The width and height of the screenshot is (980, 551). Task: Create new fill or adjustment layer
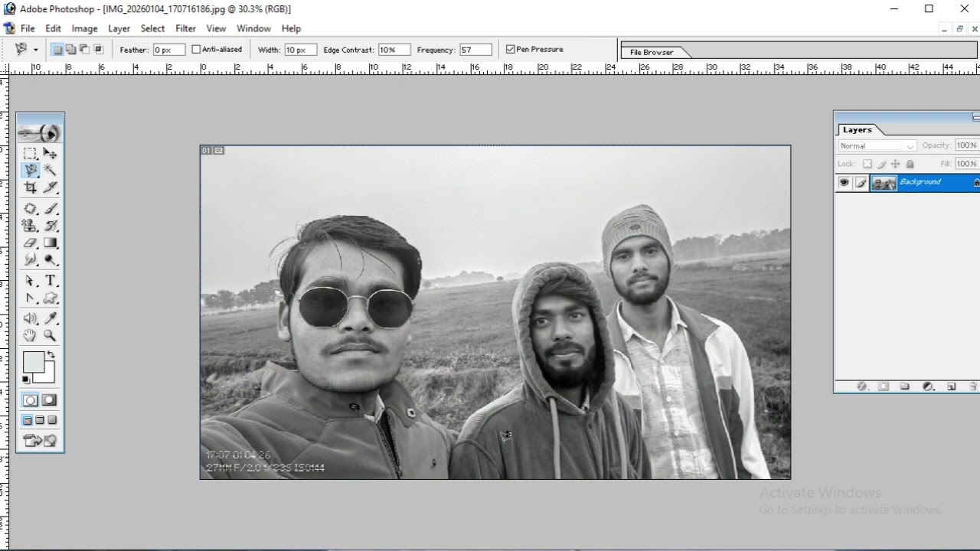pos(928,386)
